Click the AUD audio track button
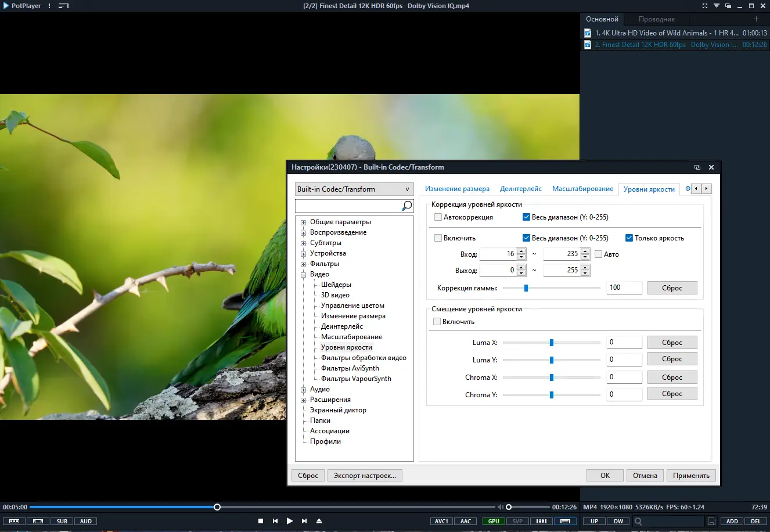770x532 pixels. click(x=85, y=521)
